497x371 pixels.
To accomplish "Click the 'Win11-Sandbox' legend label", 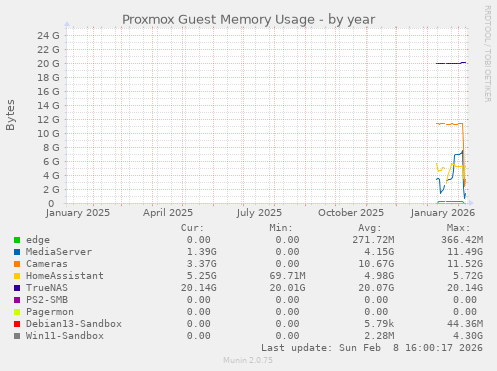I will coord(65,336).
